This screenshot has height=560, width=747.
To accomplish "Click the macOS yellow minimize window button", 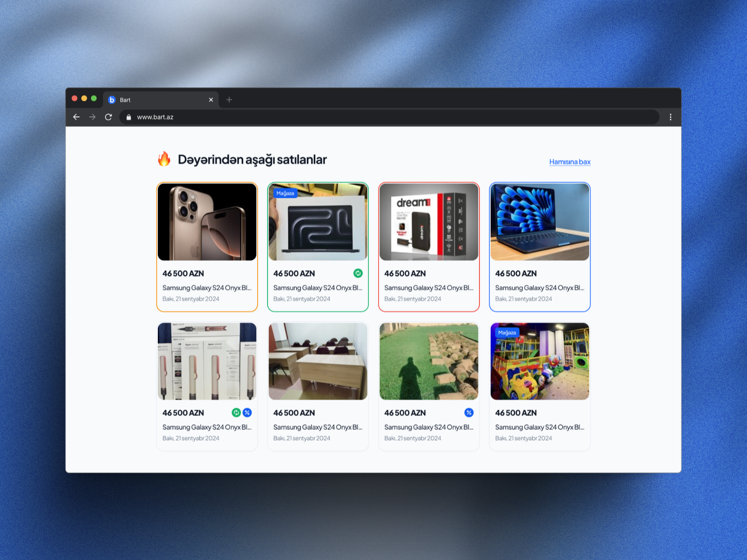I will [x=84, y=98].
